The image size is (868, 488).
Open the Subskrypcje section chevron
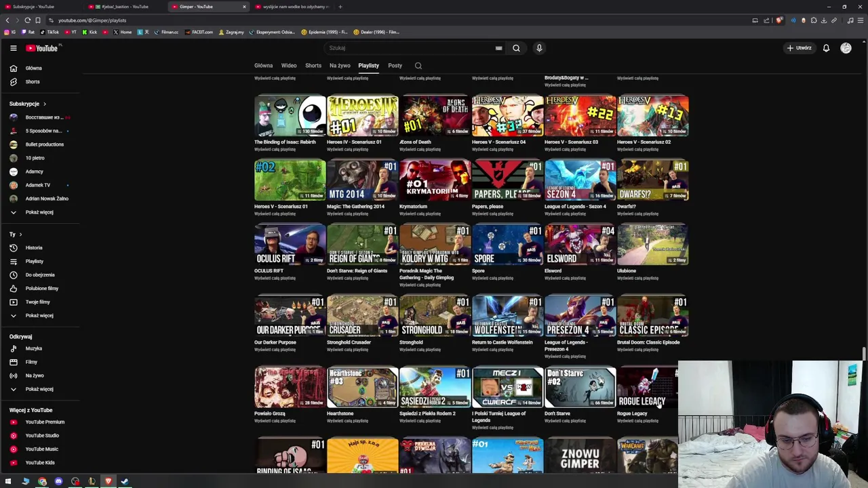point(45,104)
